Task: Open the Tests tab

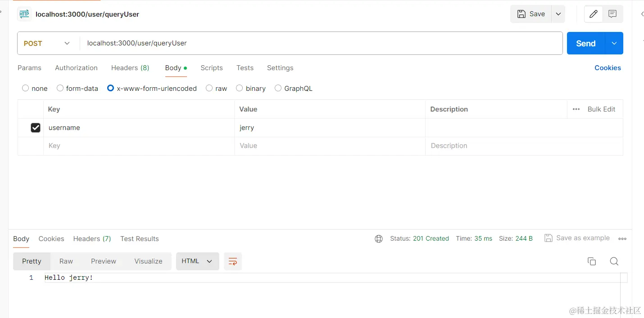Action: [x=245, y=68]
